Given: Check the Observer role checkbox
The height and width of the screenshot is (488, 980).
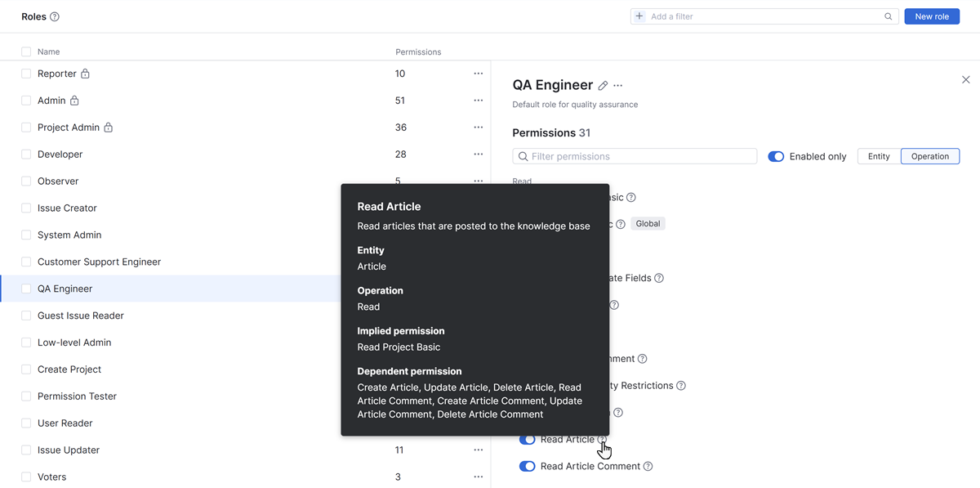Looking at the screenshot, I should tap(24, 181).
